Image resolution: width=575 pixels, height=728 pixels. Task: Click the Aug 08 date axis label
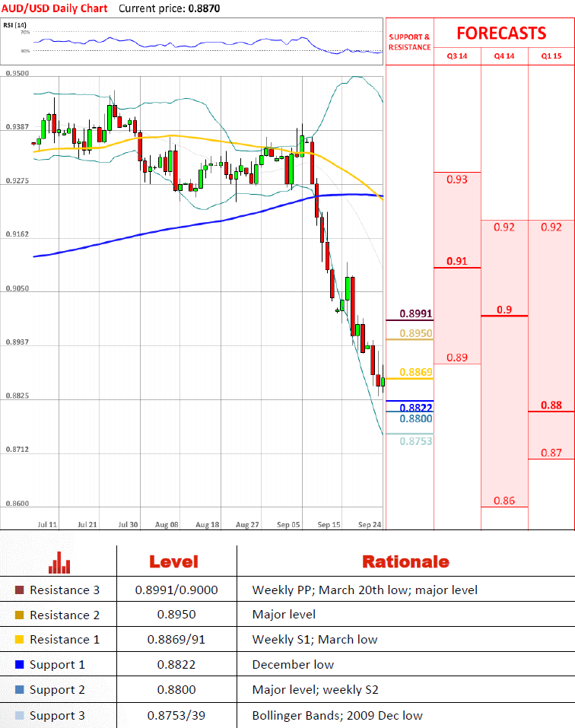pos(167,525)
